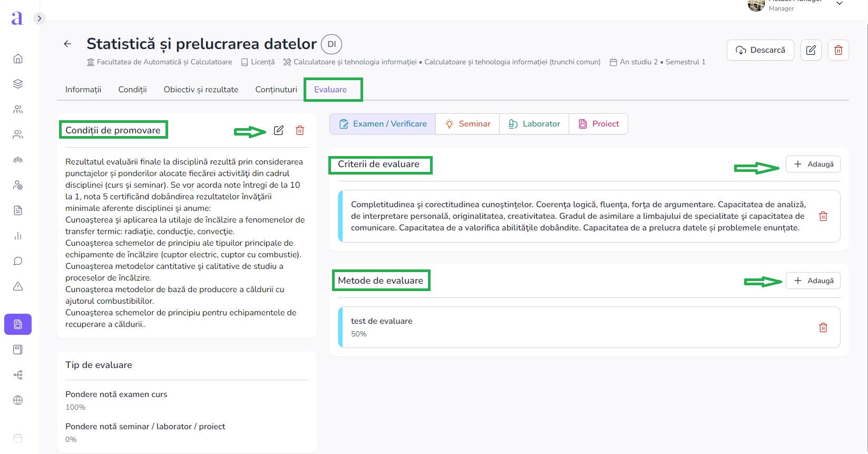Screen dimensions: 868x454
Task: Remove the evaluation criterion entry
Action: click(823, 216)
